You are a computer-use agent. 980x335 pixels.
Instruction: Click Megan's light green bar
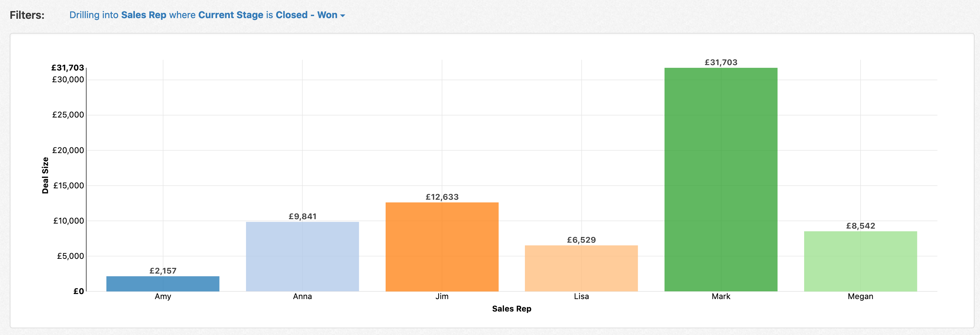[861, 261]
